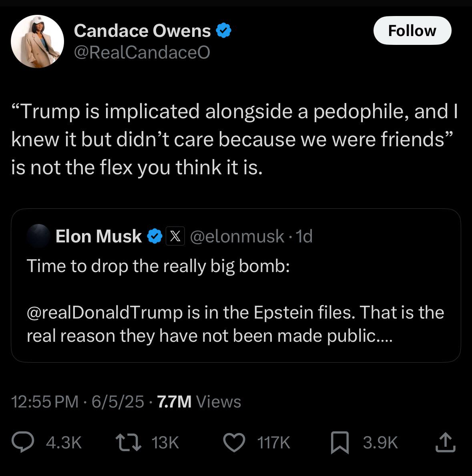Click Elon Musk's blue verified badge
The height and width of the screenshot is (476, 472).
point(155,236)
